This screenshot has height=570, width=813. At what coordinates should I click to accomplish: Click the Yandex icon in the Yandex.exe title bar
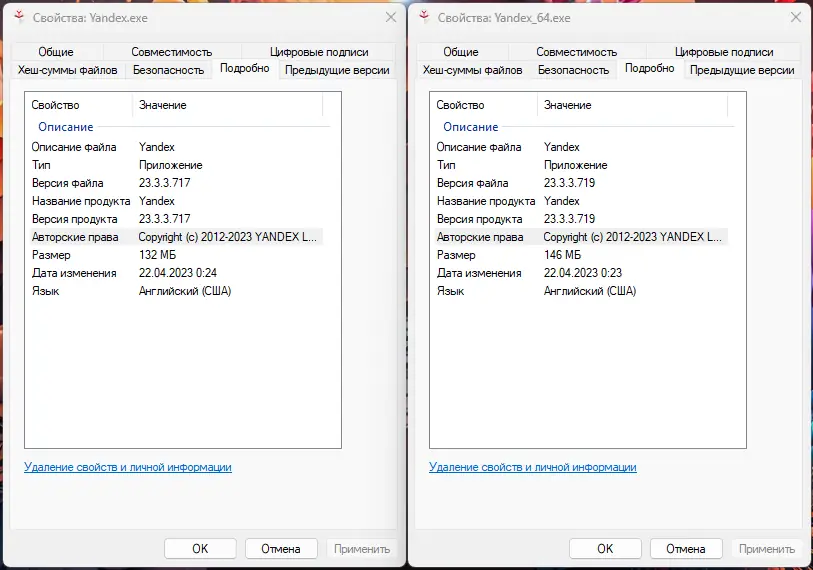coord(19,18)
